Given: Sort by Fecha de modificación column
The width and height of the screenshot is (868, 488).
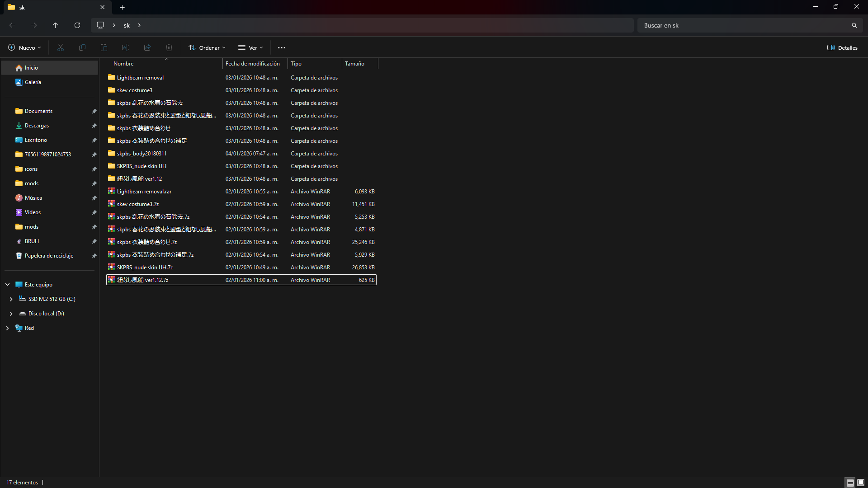Looking at the screenshot, I should (x=255, y=64).
